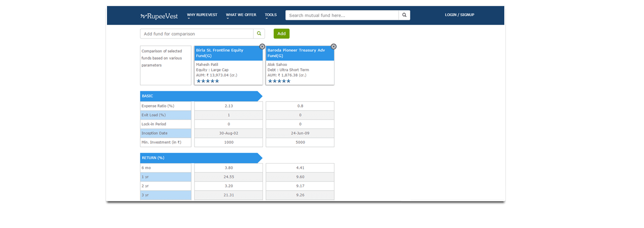Click 6 mo return value 3.80
This screenshot has height=228, width=644.
coord(228,168)
